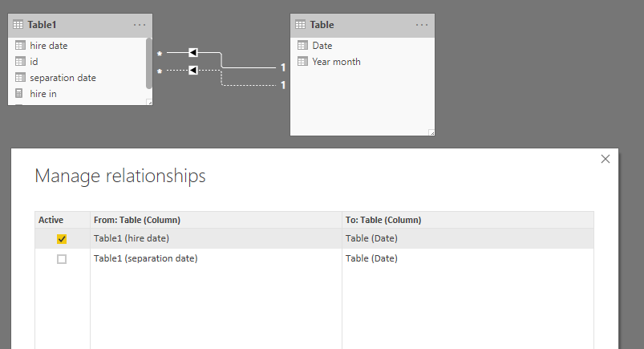Click the dotted line's 1 cardinality marker

(283, 85)
